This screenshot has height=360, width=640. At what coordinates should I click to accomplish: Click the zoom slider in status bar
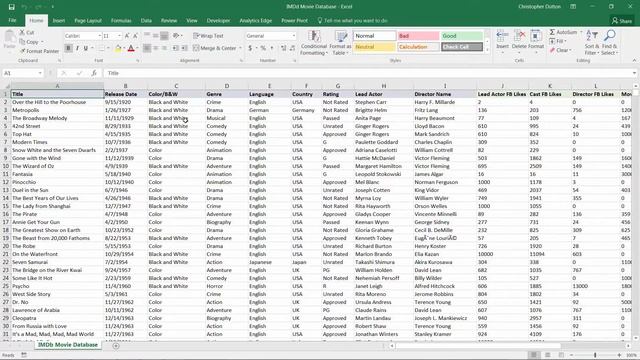tap(595, 355)
